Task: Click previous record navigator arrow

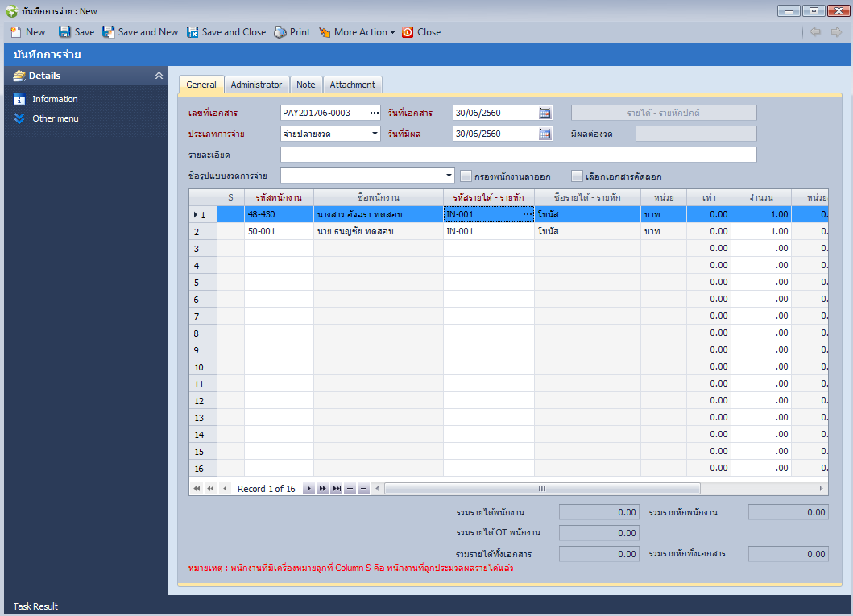Action: pos(225,488)
